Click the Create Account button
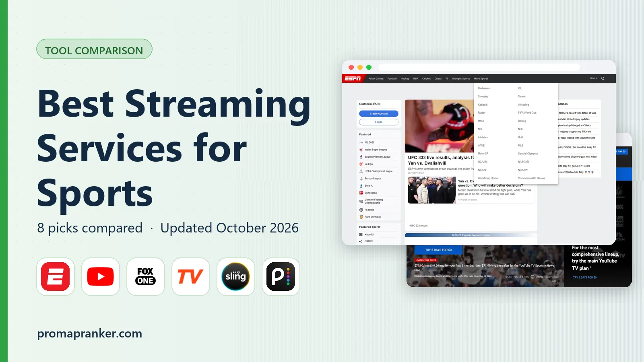This screenshot has width=644, height=362. pos(379,114)
